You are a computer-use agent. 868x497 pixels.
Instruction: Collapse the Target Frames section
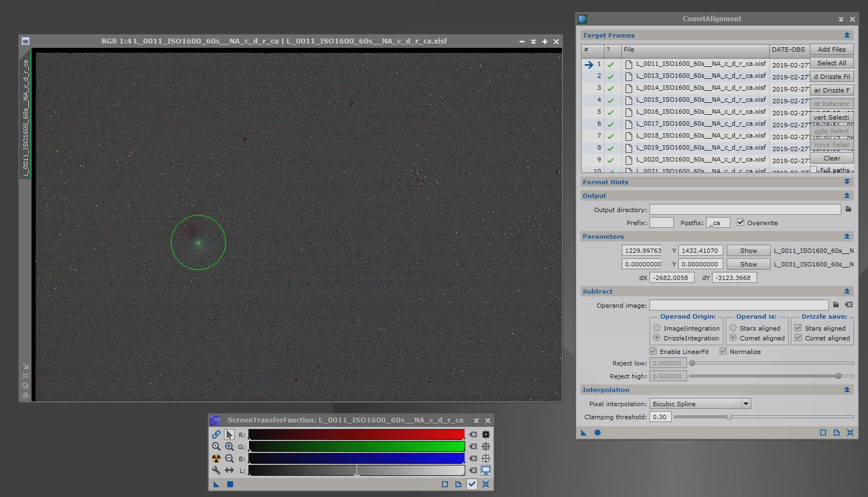[x=846, y=35]
